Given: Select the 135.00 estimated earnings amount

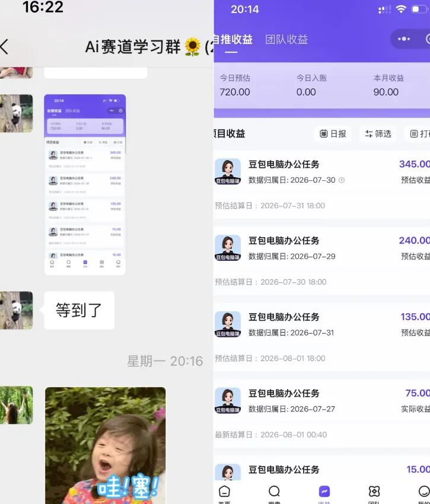Looking at the screenshot, I should pyautogui.click(x=415, y=317).
